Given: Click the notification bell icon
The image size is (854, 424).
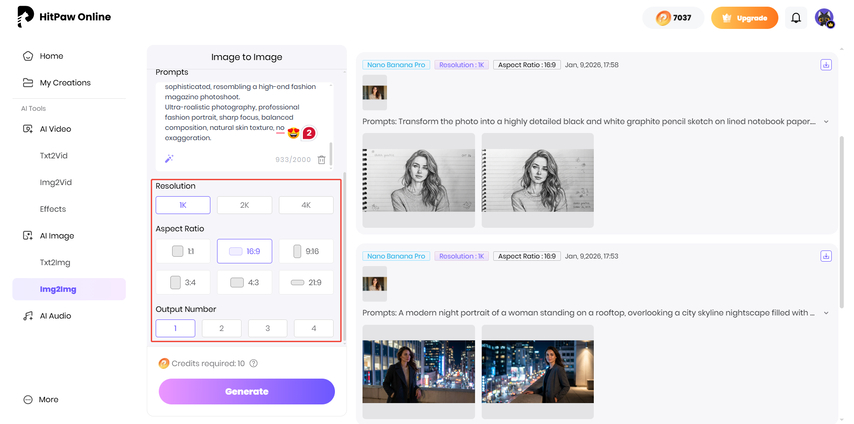Looking at the screenshot, I should 796,18.
